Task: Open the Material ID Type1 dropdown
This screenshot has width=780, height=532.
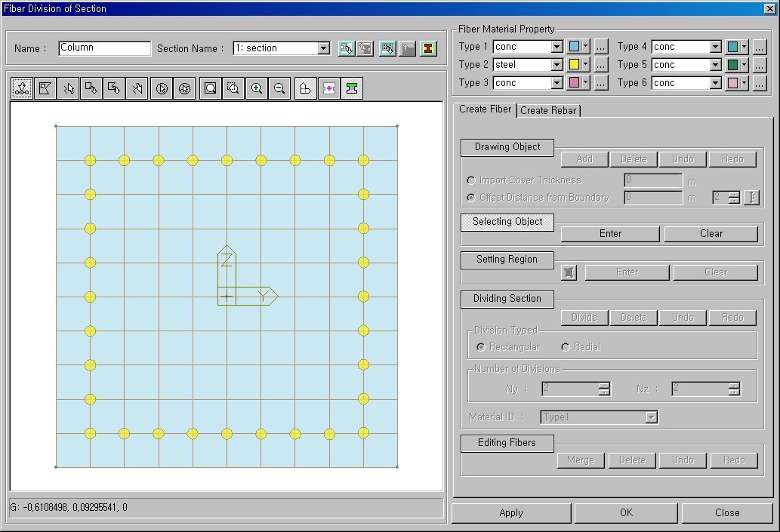Action: (x=652, y=417)
